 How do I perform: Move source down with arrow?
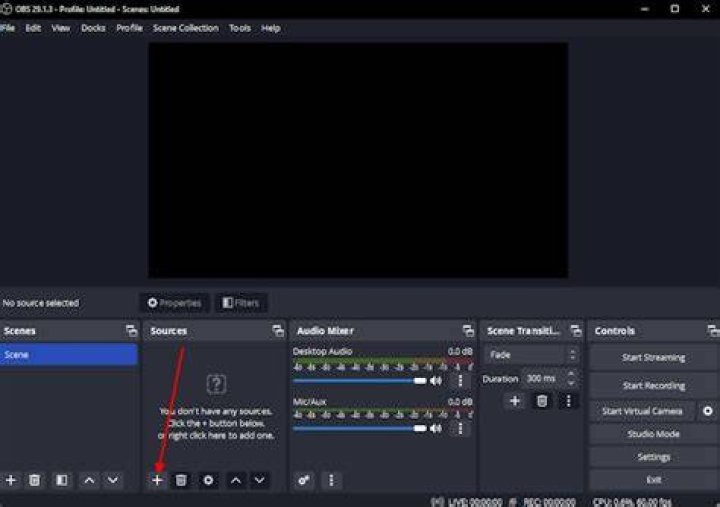coord(259,480)
